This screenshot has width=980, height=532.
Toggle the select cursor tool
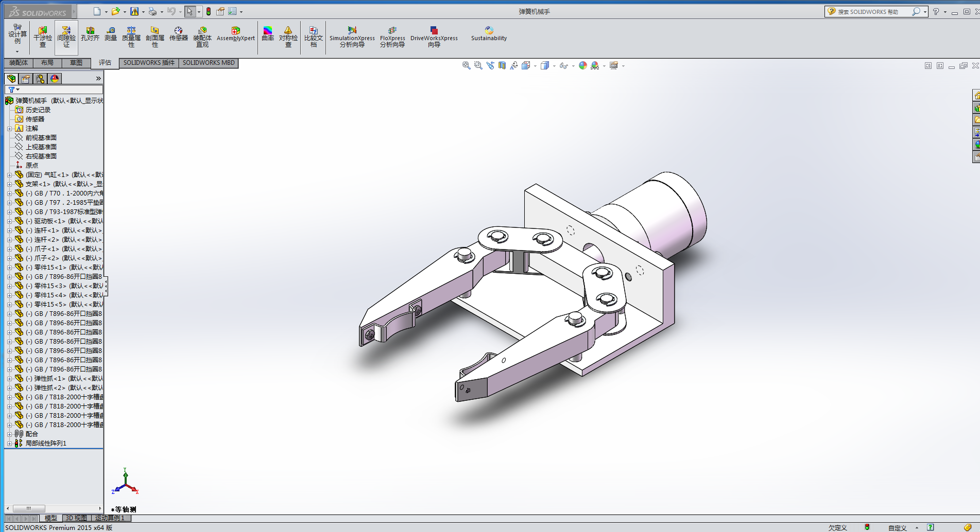190,11
